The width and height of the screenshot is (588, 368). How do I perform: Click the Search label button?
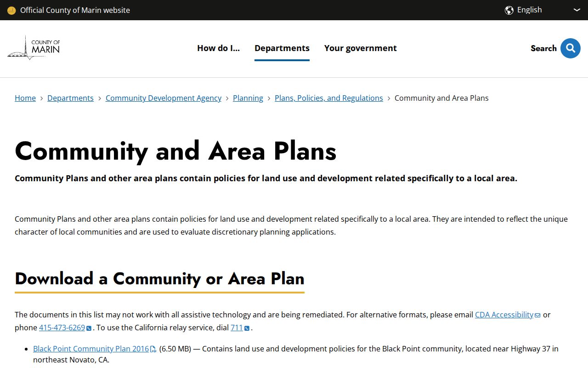pyautogui.click(x=543, y=48)
